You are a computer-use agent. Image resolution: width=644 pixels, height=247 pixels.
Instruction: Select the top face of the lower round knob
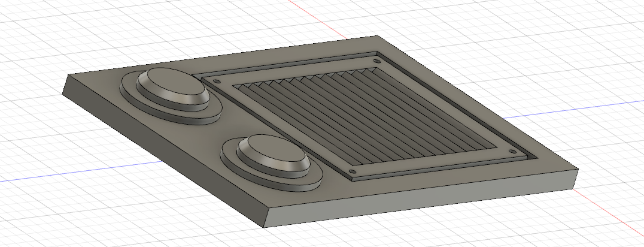point(278,149)
